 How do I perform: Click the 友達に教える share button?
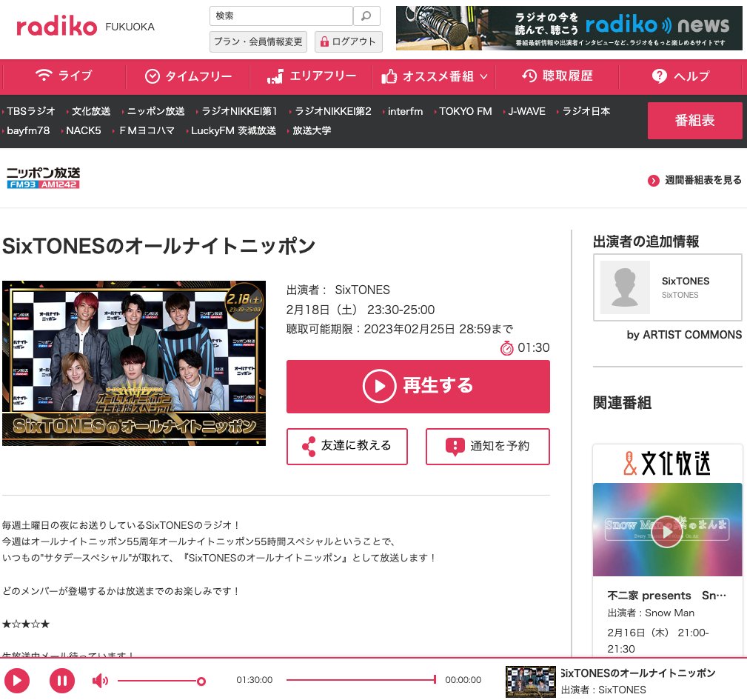pyautogui.click(x=346, y=447)
